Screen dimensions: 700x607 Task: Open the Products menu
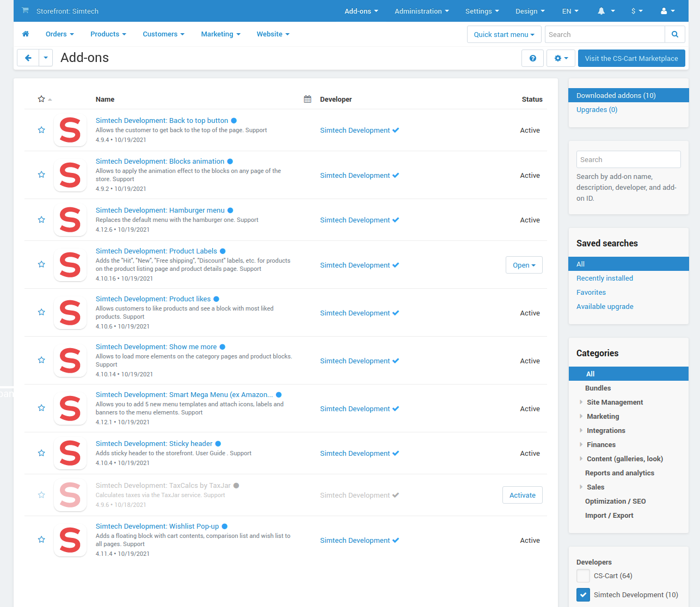coord(108,34)
